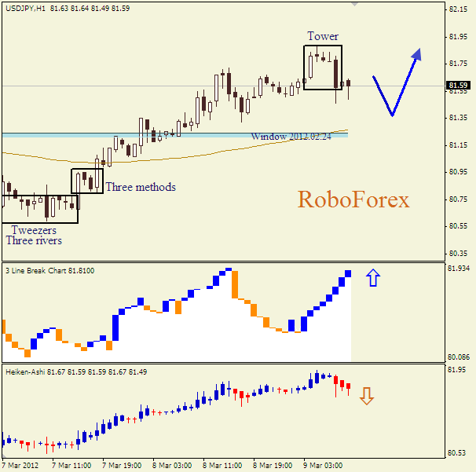Image resolution: width=476 pixels, height=472 pixels.
Task: Click the orange down arrow in Heiken-Ashi panel
Action: [366, 395]
